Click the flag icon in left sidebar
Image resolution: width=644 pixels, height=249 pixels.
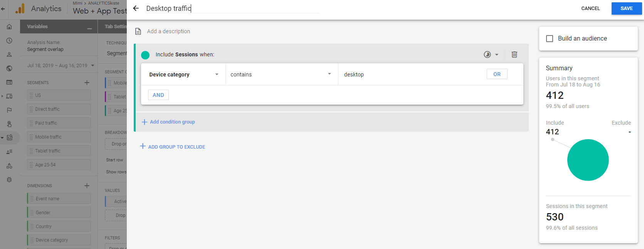(x=9, y=110)
